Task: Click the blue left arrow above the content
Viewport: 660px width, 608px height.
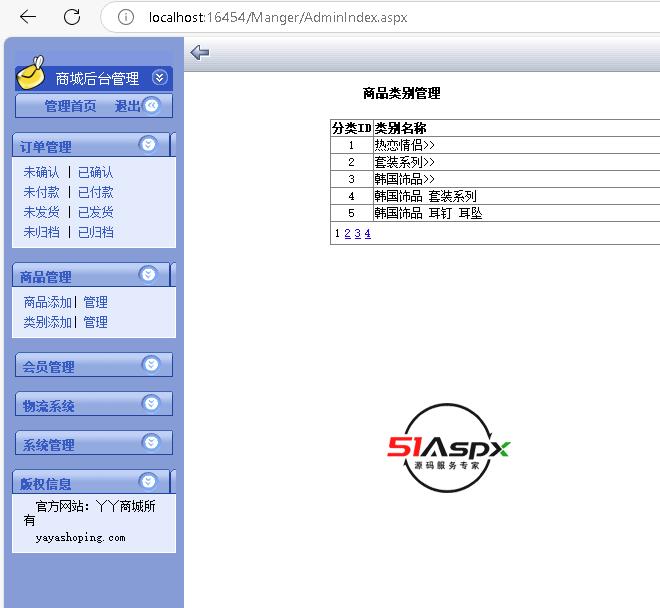Action: point(200,53)
